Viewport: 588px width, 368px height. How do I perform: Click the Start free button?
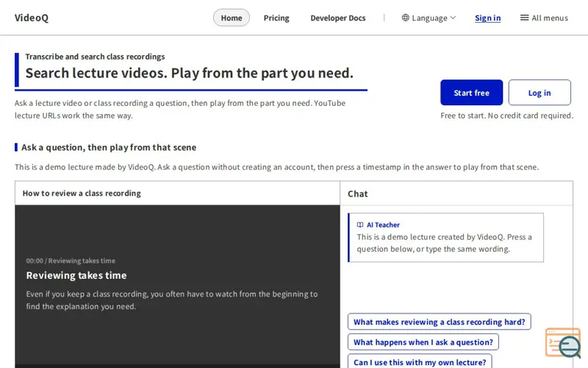tap(471, 93)
